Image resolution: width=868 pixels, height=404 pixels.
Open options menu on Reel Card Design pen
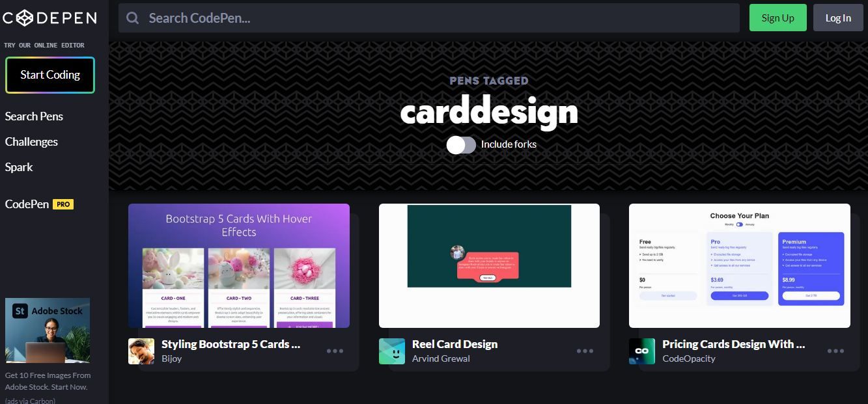[585, 351]
